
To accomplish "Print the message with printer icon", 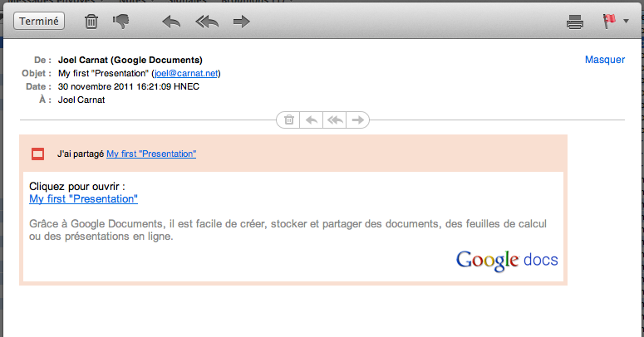I will (575, 22).
